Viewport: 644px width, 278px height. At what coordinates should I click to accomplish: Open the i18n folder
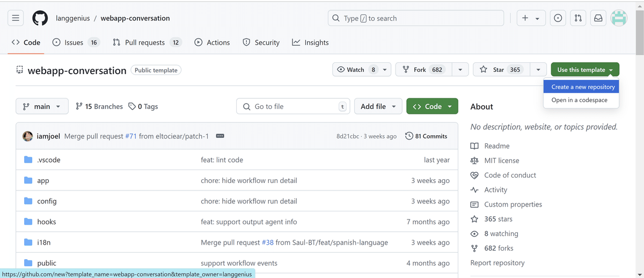pos(43,243)
